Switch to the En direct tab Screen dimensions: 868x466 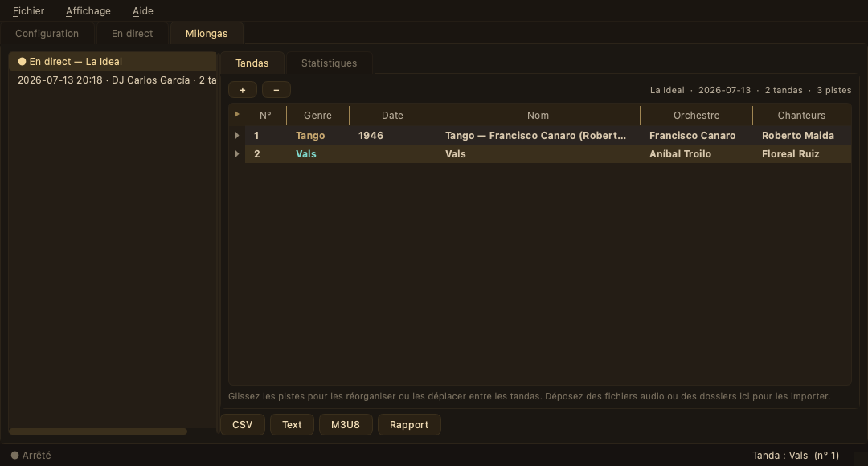(133, 33)
